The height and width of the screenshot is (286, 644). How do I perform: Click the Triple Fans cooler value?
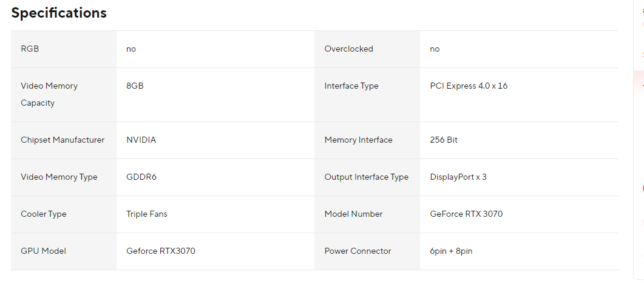[147, 214]
